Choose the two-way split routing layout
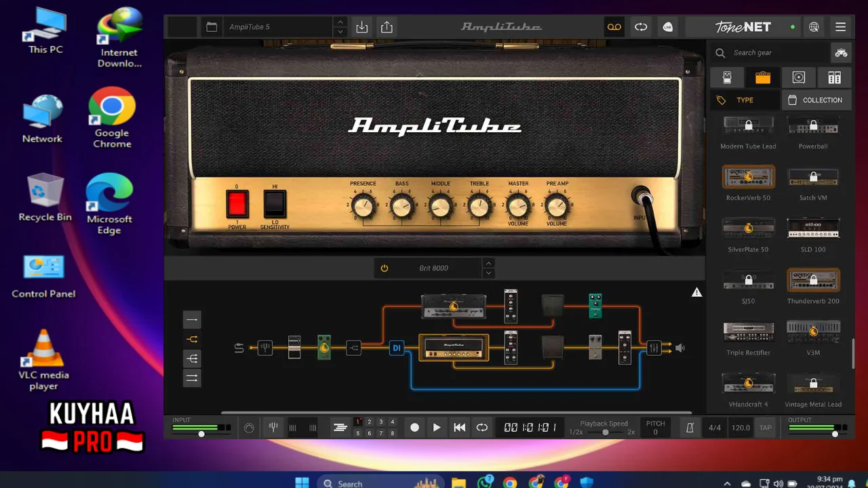Viewport: 868px width, 488px height. tap(192, 339)
